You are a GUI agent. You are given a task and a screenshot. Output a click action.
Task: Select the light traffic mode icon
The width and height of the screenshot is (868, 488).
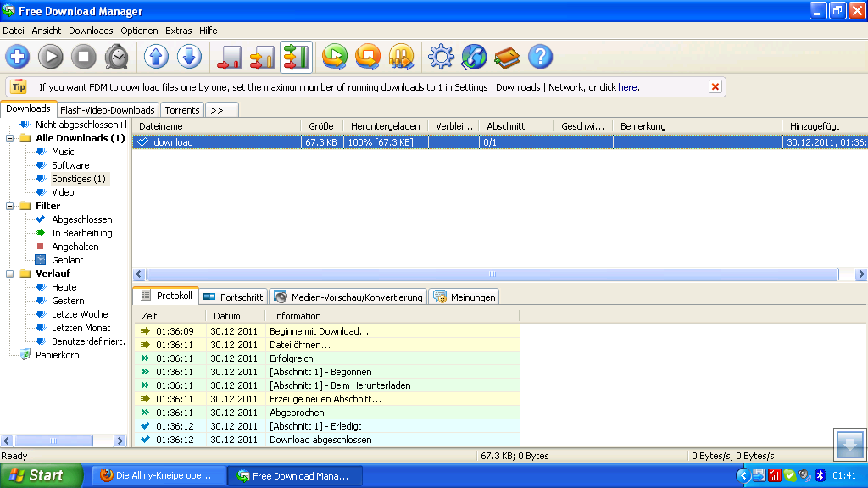pos(231,57)
